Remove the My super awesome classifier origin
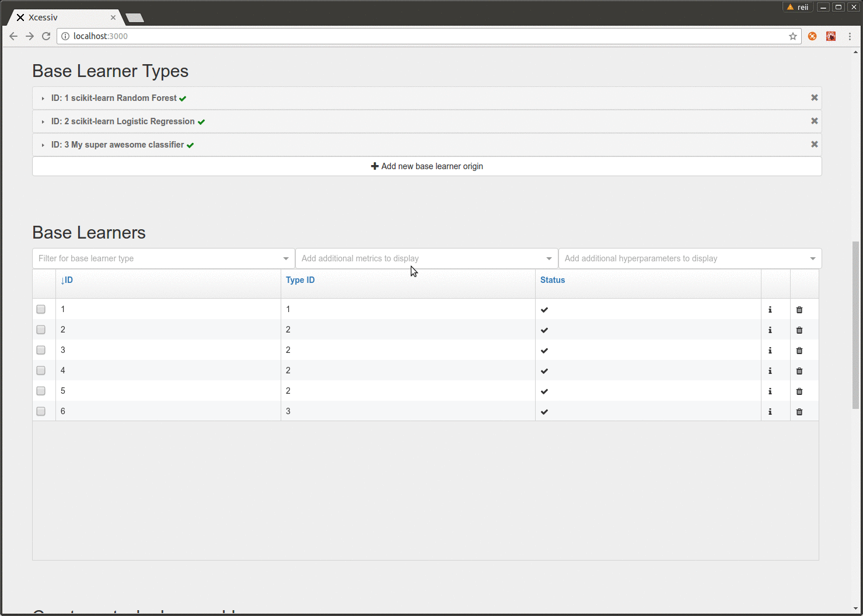The width and height of the screenshot is (863, 616). coord(814,144)
